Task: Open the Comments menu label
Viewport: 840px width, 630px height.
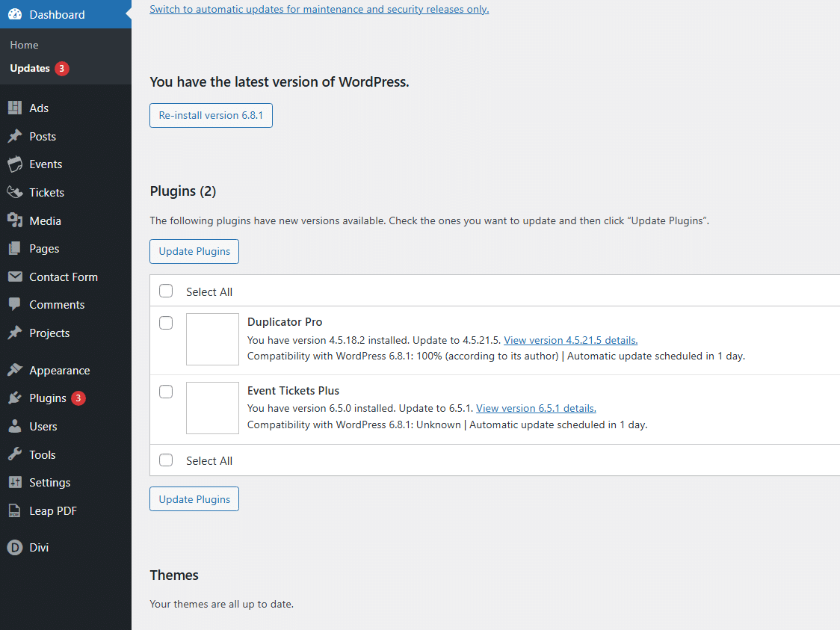Action: [57, 305]
